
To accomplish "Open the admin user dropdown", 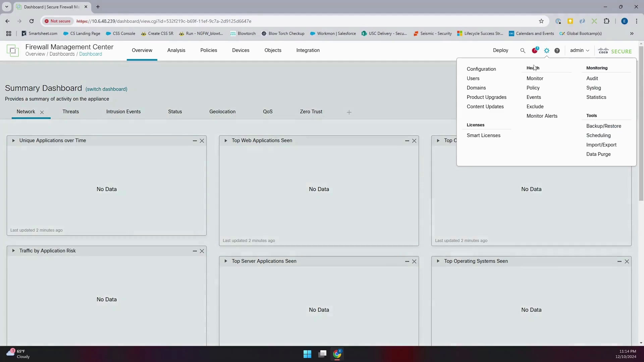I will coord(580,50).
